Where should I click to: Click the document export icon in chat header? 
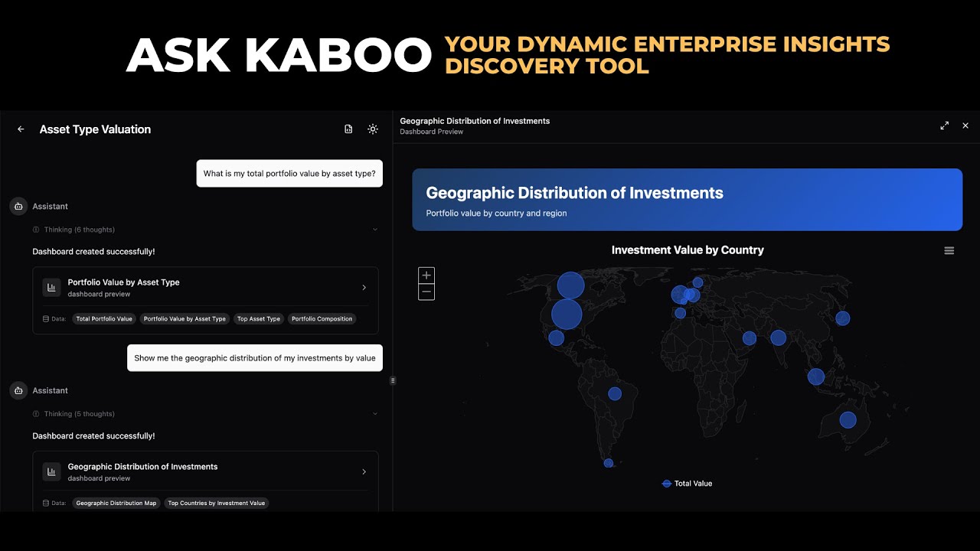(348, 129)
